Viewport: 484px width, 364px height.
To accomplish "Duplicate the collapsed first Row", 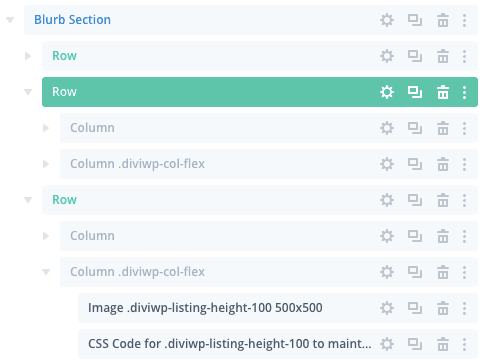I will click(415, 56).
